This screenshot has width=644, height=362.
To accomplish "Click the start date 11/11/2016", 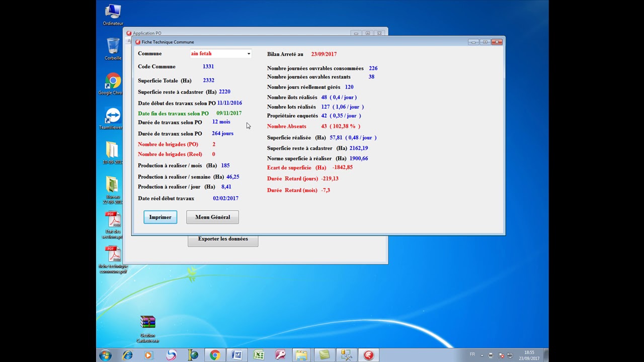I will point(229,103).
